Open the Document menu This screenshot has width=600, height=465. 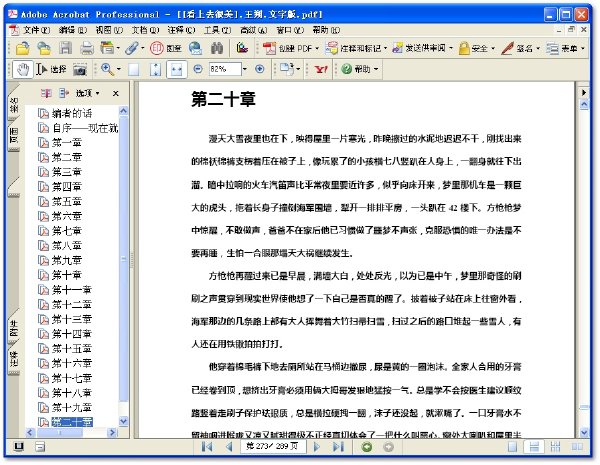point(145,30)
